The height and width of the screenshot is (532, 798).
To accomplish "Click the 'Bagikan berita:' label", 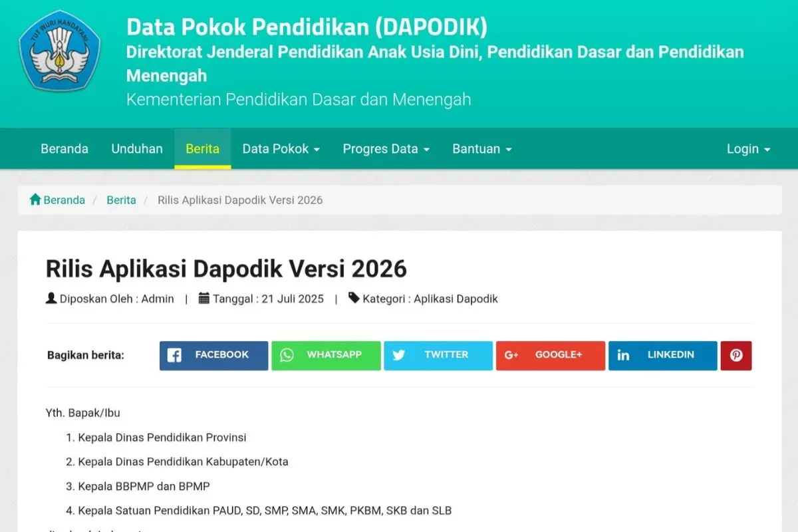I will [86, 355].
